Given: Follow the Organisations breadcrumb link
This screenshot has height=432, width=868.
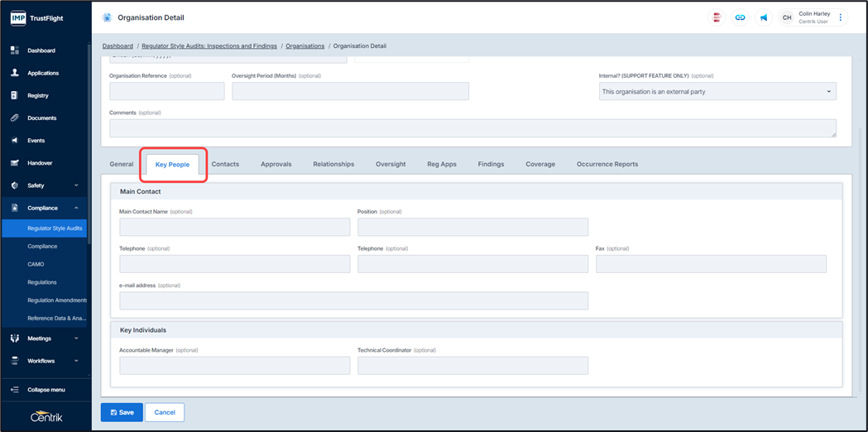Looking at the screenshot, I should [305, 46].
